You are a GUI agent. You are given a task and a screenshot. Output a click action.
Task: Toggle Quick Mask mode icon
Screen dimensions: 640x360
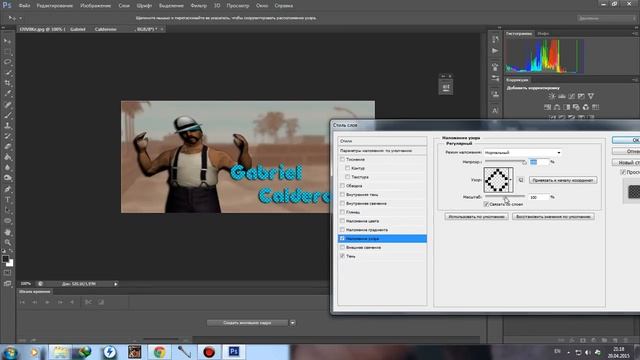tap(7, 273)
